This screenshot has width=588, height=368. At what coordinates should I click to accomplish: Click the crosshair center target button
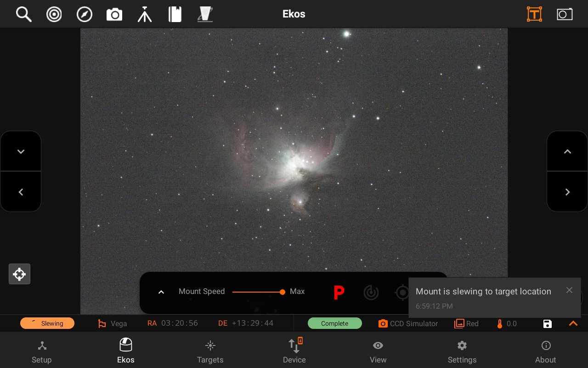coord(19,274)
